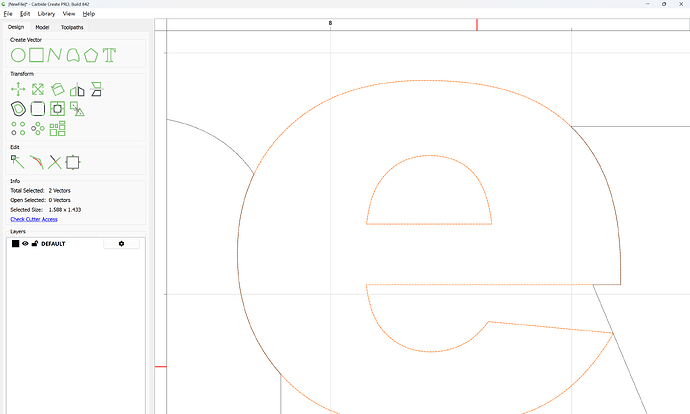Open the Offset Vector tool
Screen dimensions: 690x414
coord(18,108)
